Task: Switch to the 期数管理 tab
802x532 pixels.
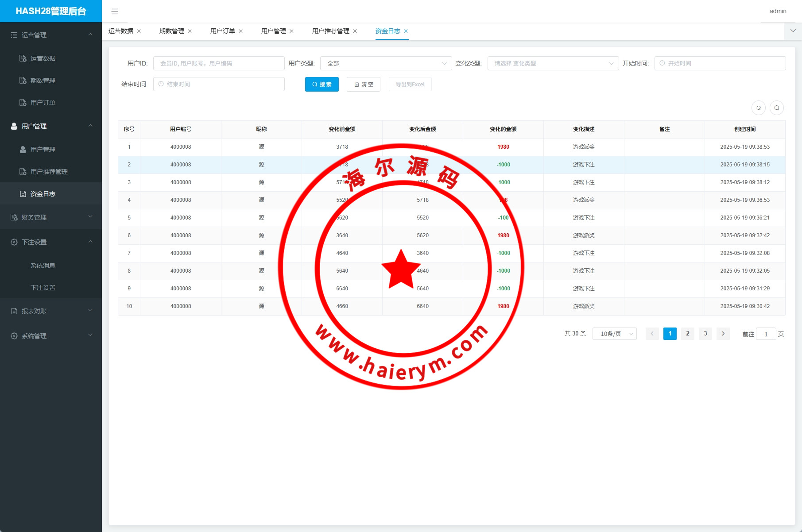Action: (171, 31)
